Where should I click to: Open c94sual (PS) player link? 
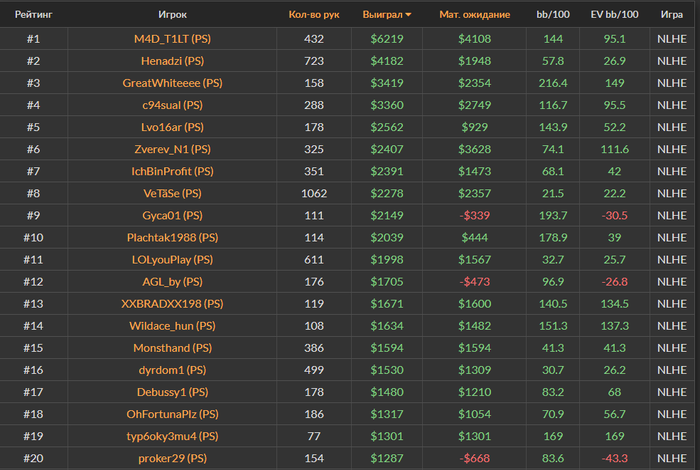click(172, 105)
